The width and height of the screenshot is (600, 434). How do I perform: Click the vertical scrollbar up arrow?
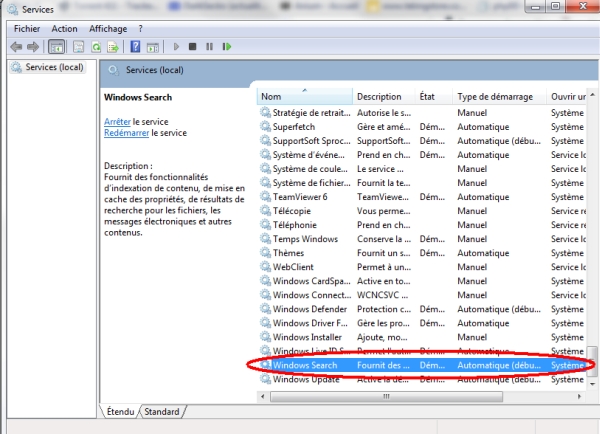pyautogui.click(x=592, y=95)
